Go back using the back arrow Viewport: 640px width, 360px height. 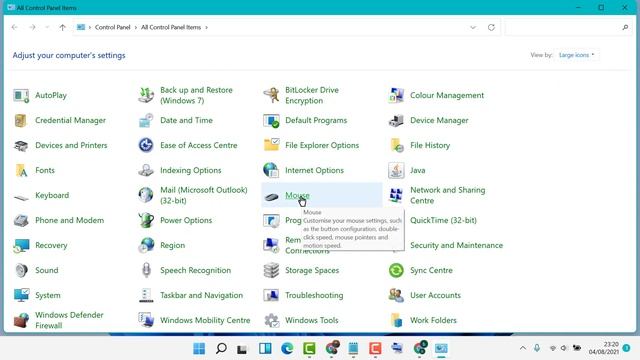[x=15, y=27]
